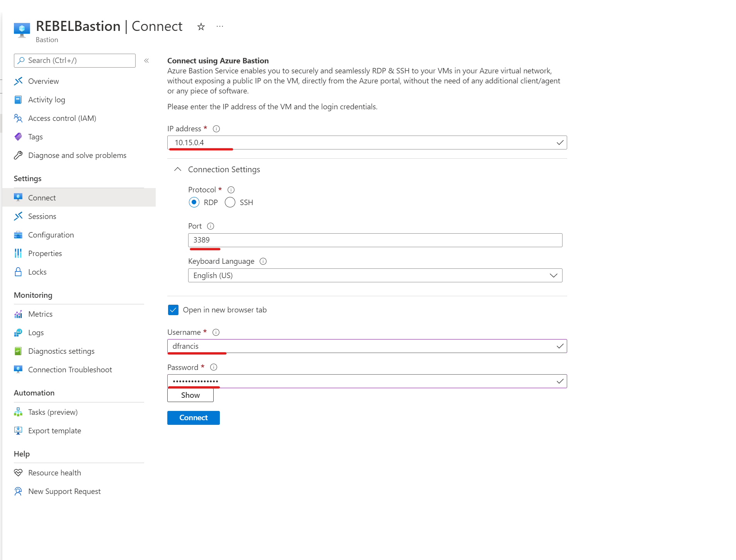The image size is (736, 560).
Task: Open the Sessions page
Action: coord(42,216)
